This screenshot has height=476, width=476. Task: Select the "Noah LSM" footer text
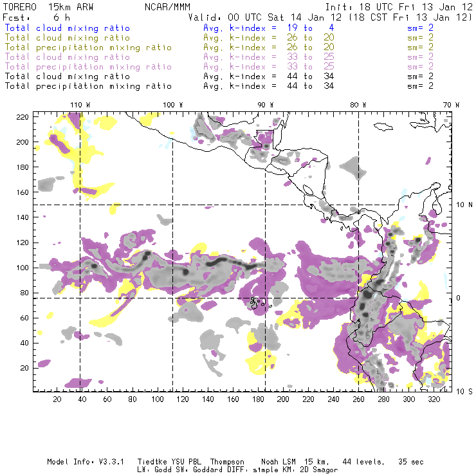pyautogui.click(x=279, y=462)
